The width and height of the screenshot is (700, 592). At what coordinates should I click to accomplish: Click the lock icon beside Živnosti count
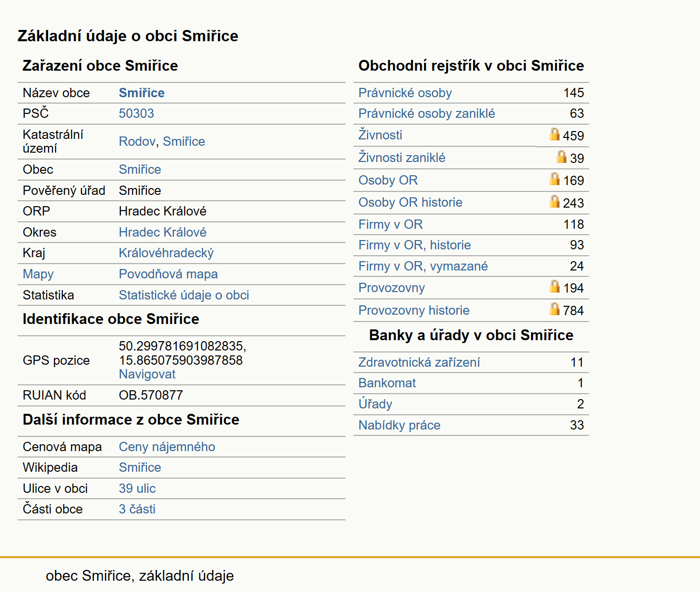(x=555, y=135)
